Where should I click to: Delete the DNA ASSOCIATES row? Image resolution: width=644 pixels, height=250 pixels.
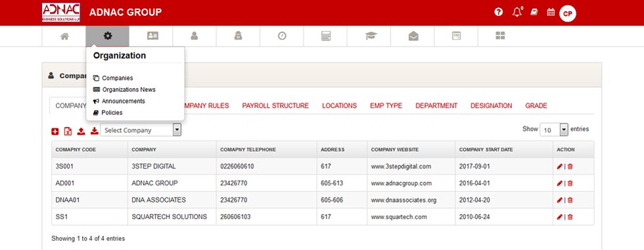click(x=570, y=200)
